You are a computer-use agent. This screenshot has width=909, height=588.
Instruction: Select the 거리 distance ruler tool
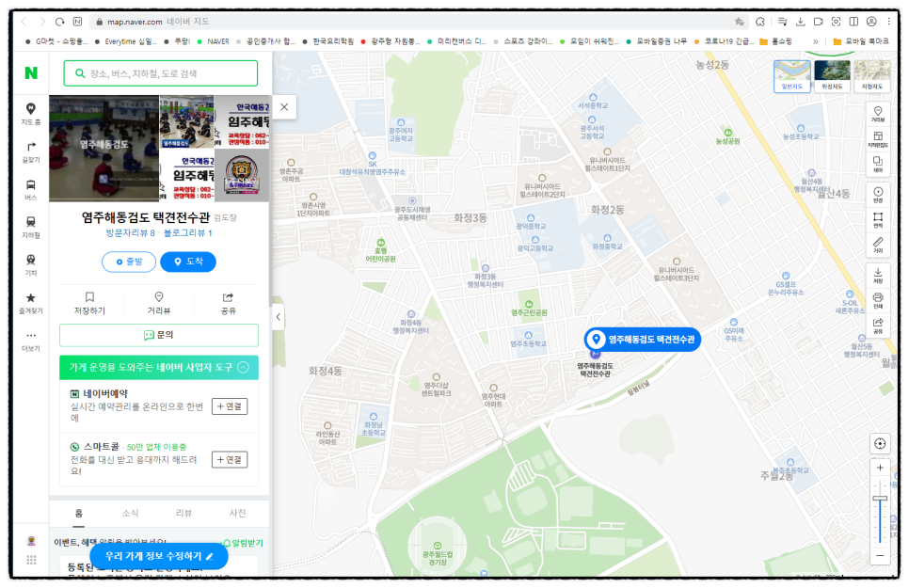pos(878,245)
